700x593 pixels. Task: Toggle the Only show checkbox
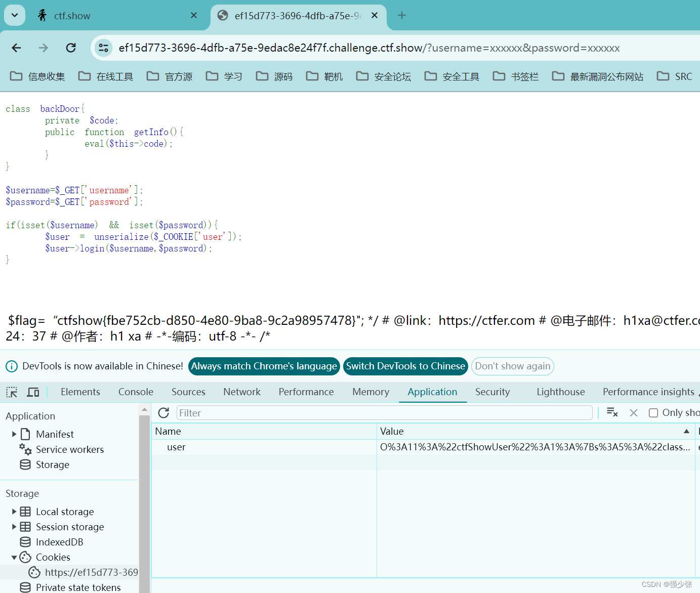coord(653,413)
